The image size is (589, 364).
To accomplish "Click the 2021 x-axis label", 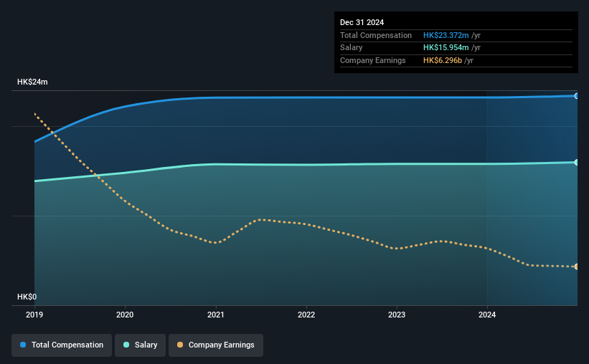I will [216, 315].
